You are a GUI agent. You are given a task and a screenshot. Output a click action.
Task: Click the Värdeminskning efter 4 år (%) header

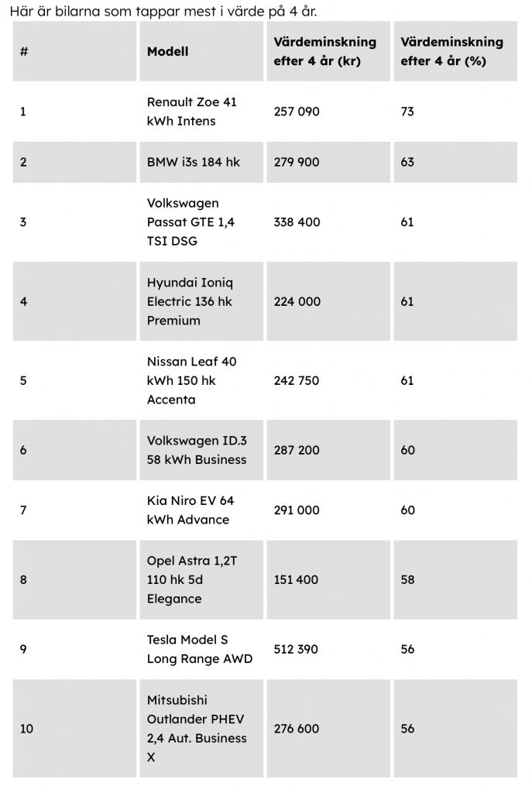tap(451, 51)
